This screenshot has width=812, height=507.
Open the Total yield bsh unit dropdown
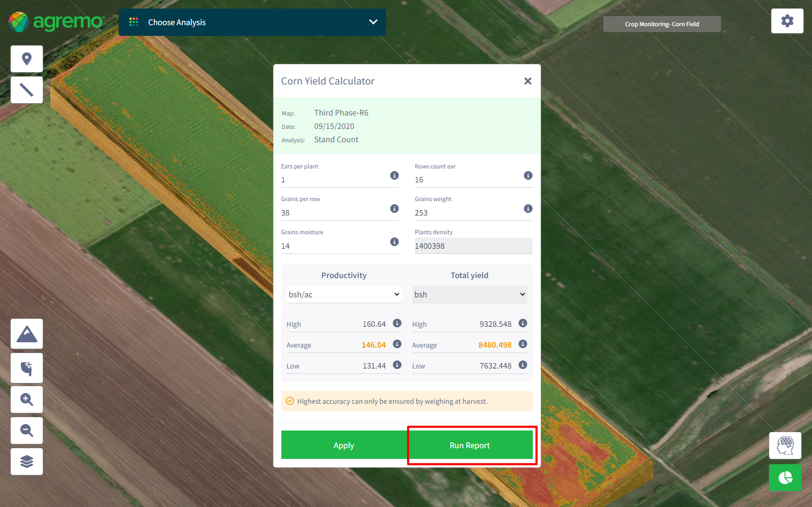[x=469, y=295]
